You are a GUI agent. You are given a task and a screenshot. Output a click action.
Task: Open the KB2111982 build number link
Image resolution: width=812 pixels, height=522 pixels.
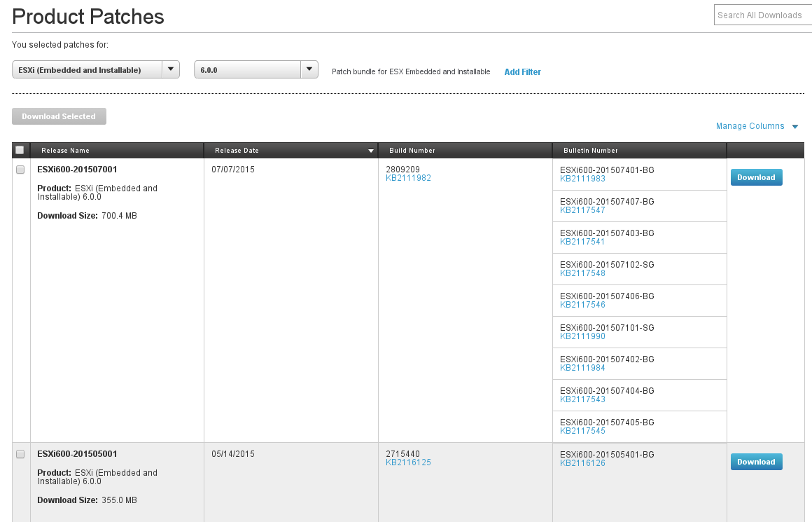409,178
